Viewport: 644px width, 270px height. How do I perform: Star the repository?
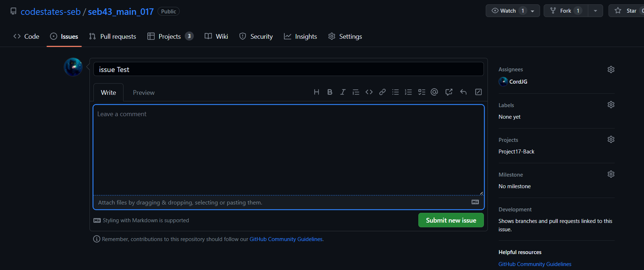(x=627, y=11)
